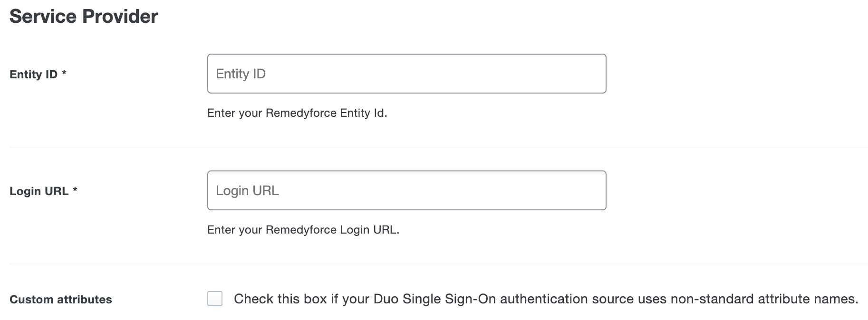Click inside the Entity ID input field
Screen dimensions: 868x320
pos(406,74)
